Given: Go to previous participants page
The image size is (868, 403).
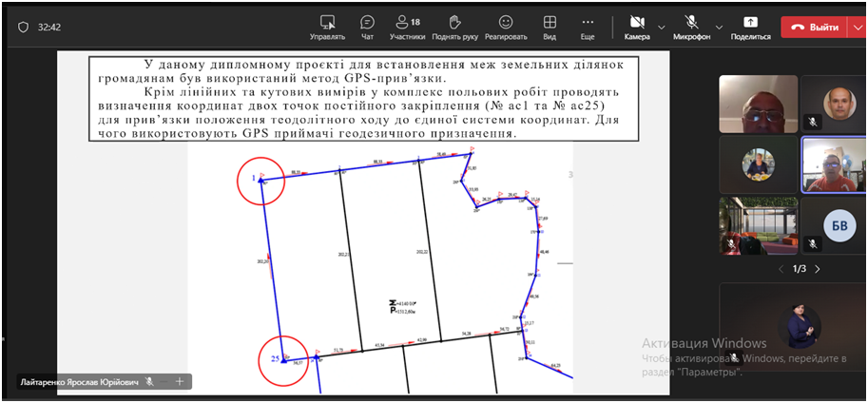Looking at the screenshot, I should tap(781, 269).
